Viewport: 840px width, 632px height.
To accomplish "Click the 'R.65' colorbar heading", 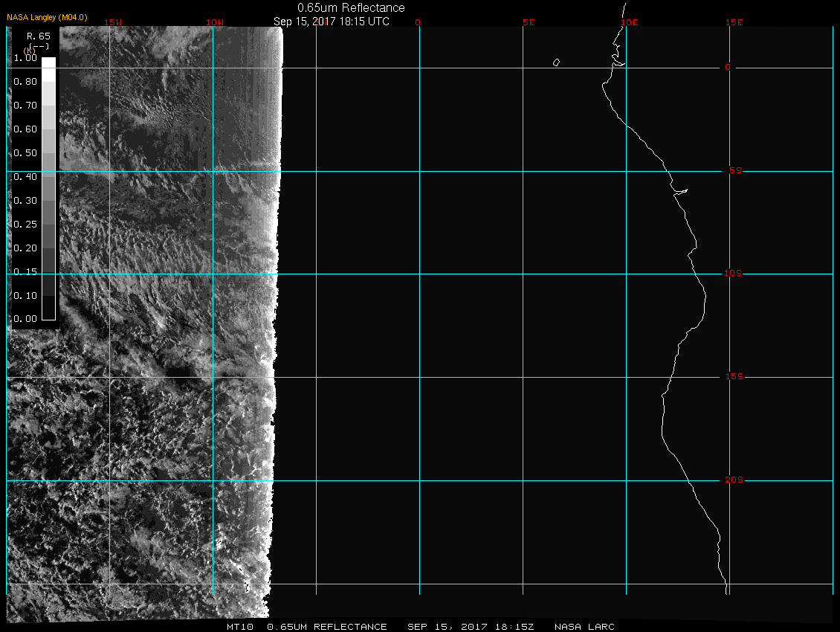I will [x=39, y=36].
